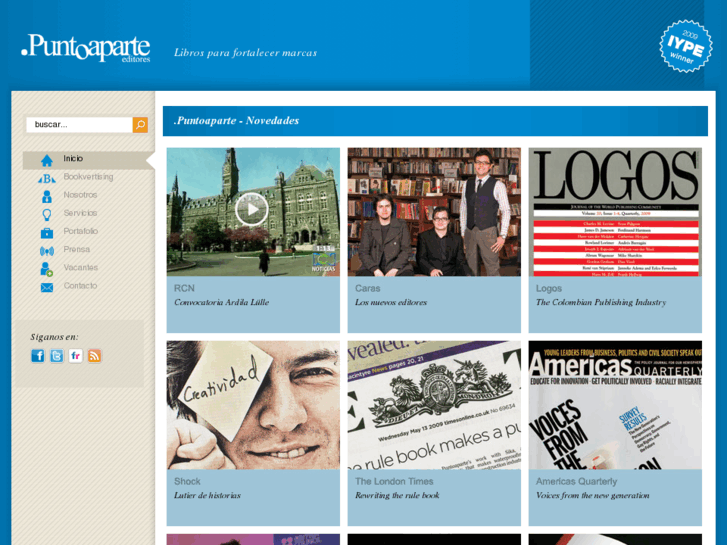727x545 pixels.
Task: Click The London Times title link
Action: 394,481
